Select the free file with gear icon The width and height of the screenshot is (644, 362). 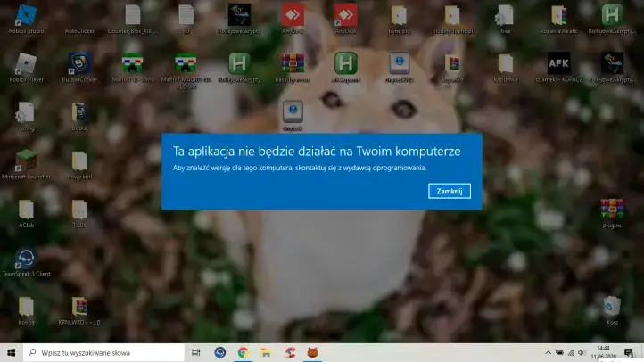(505, 20)
